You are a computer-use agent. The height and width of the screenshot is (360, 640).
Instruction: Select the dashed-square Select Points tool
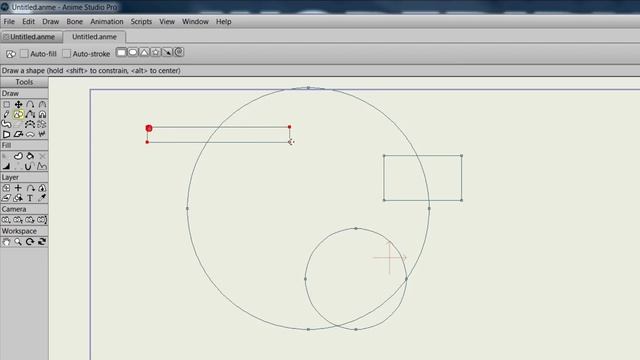[x=7, y=104]
